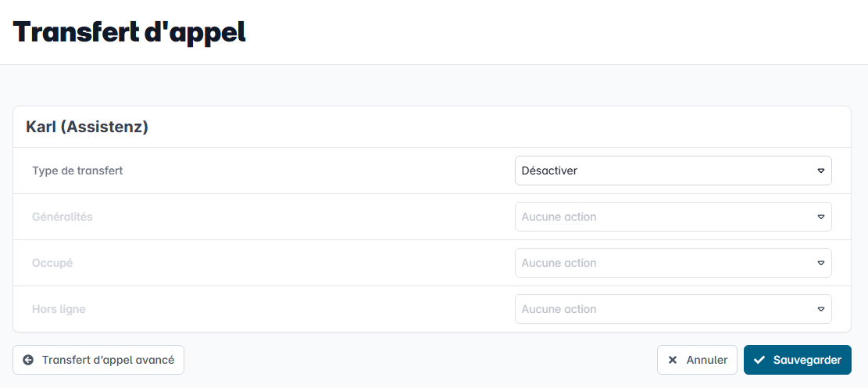Image resolution: width=868 pixels, height=388 pixels.
Task: Click the chevron arrow in the Généralités dropdown
Action: (x=821, y=217)
